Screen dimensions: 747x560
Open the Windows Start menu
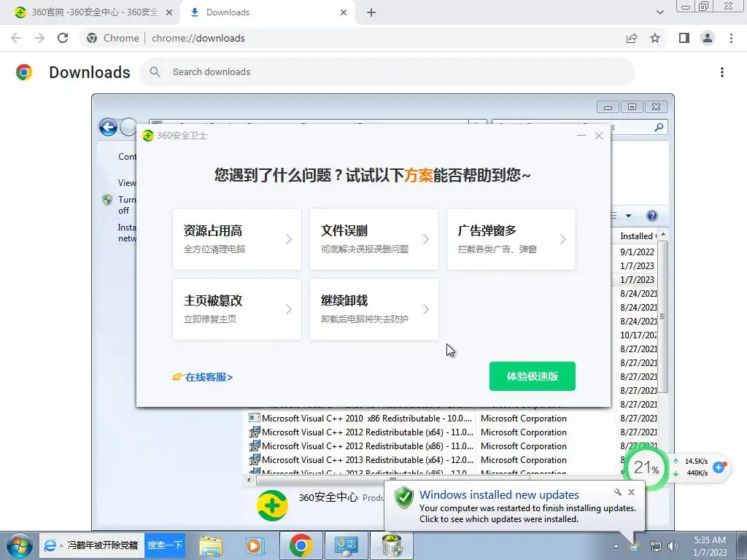(19, 545)
